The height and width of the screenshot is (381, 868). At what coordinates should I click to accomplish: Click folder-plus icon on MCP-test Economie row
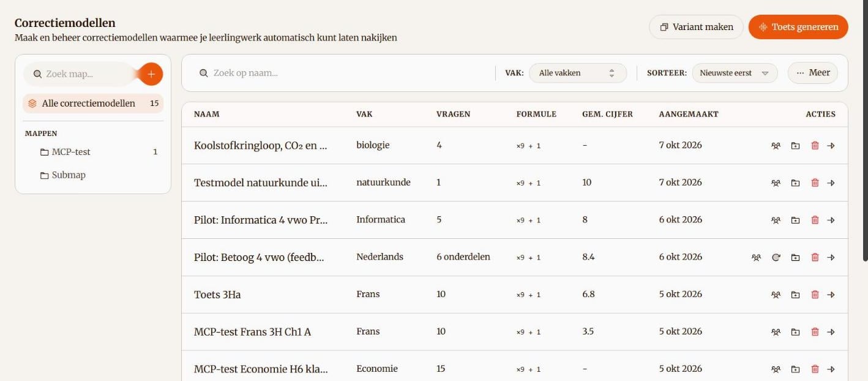(795, 369)
